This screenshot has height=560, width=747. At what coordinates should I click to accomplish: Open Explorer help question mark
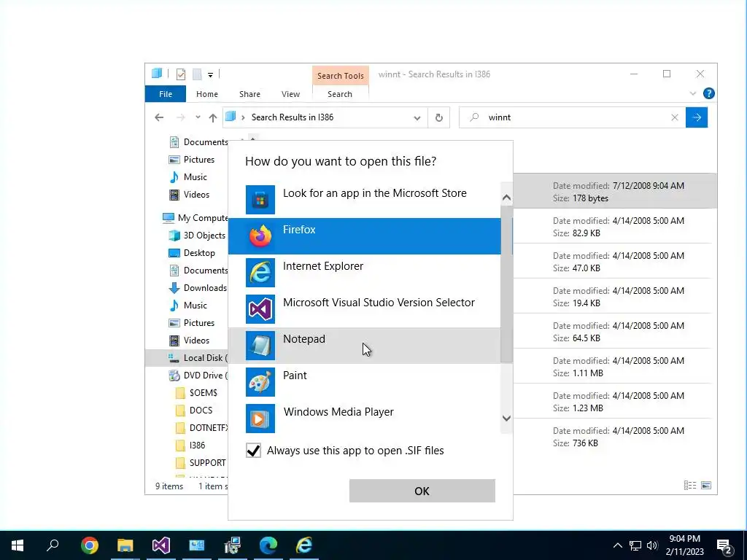pyautogui.click(x=709, y=94)
